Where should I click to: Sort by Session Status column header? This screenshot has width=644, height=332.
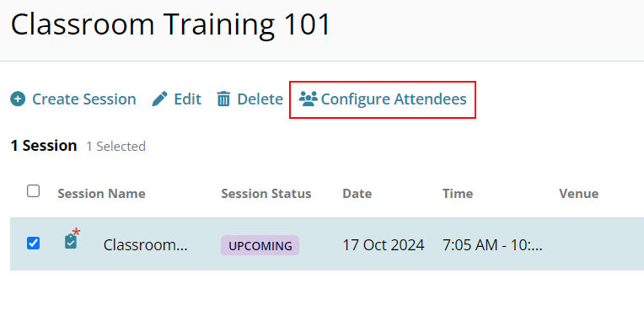266,193
